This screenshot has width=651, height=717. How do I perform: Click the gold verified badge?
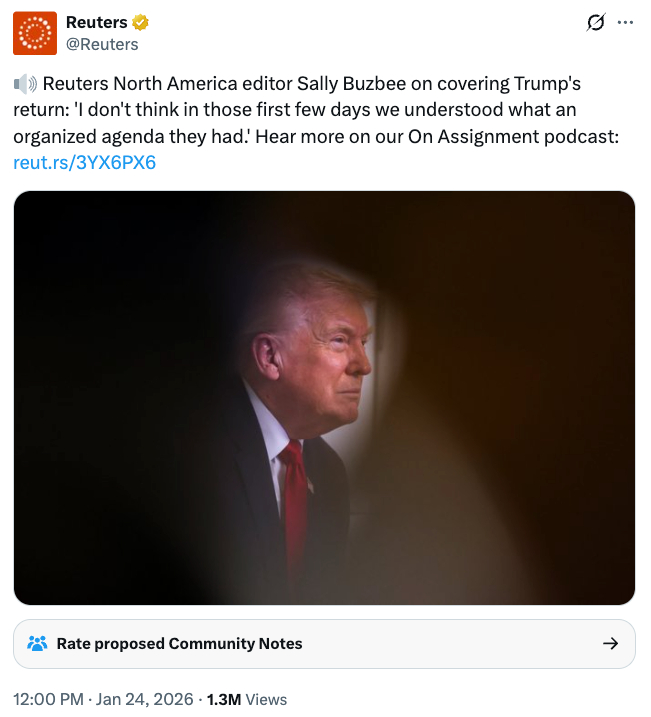(140, 22)
